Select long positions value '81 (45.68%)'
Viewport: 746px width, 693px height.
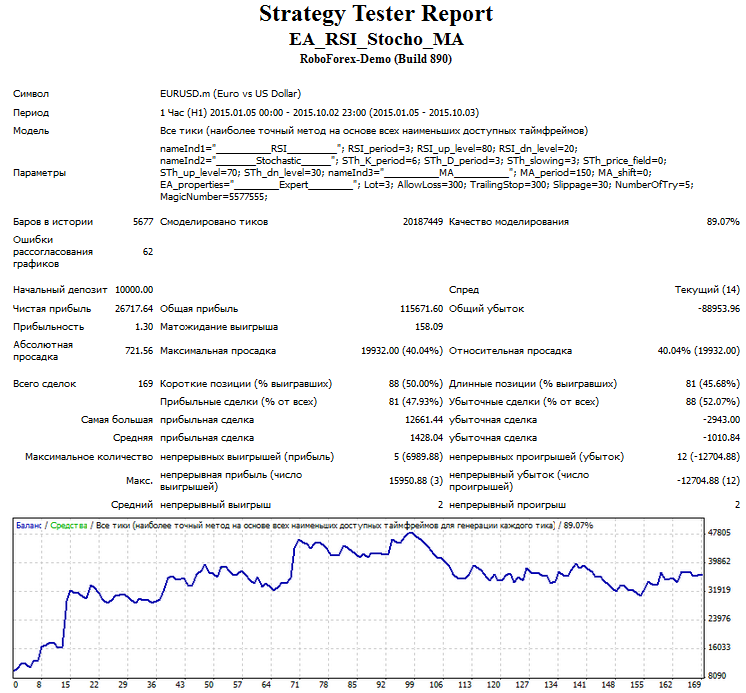tap(713, 384)
